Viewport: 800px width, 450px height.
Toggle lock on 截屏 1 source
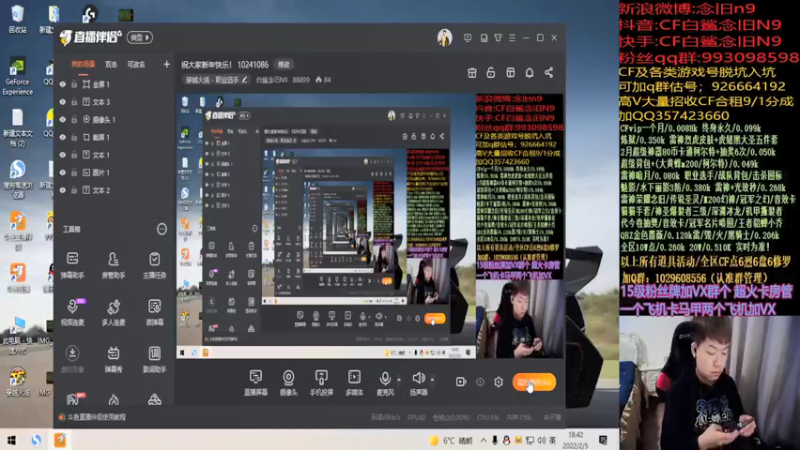(x=74, y=137)
